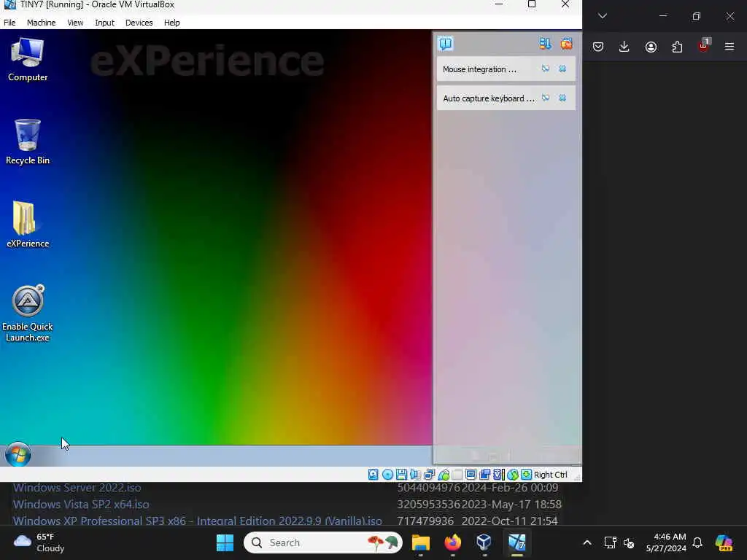Click the keyboard capture green arrow indicator

tap(527, 474)
